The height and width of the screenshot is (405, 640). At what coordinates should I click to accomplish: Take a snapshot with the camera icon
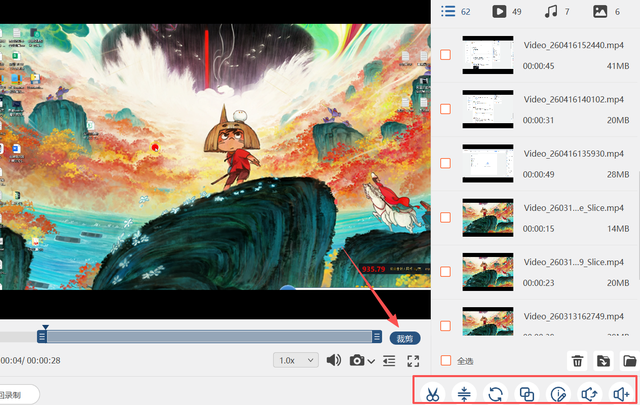[357, 360]
